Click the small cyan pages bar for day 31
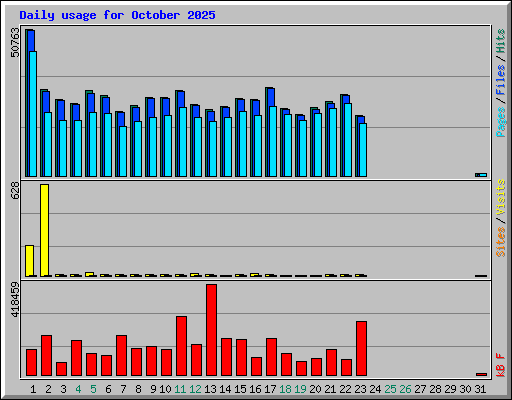512x400 pixels. (483, 175)
